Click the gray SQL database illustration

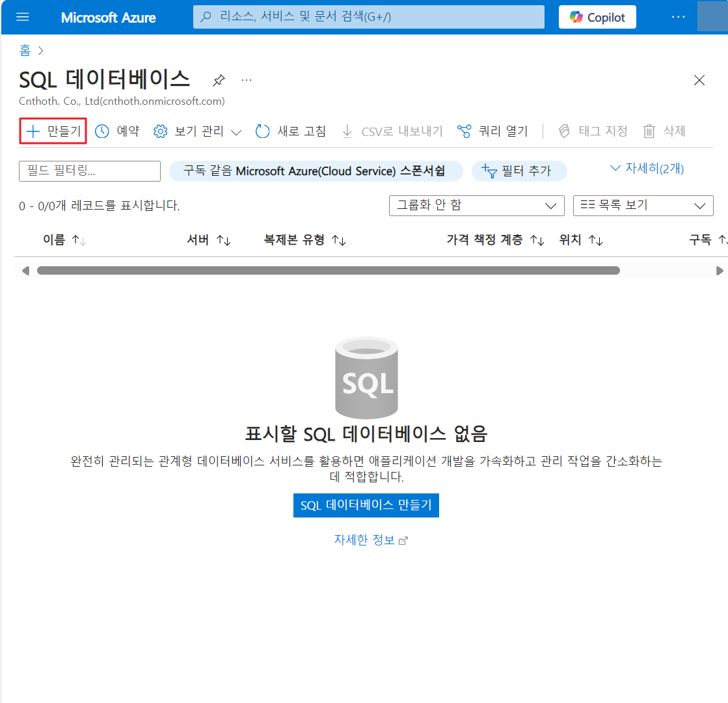[366, 378]
